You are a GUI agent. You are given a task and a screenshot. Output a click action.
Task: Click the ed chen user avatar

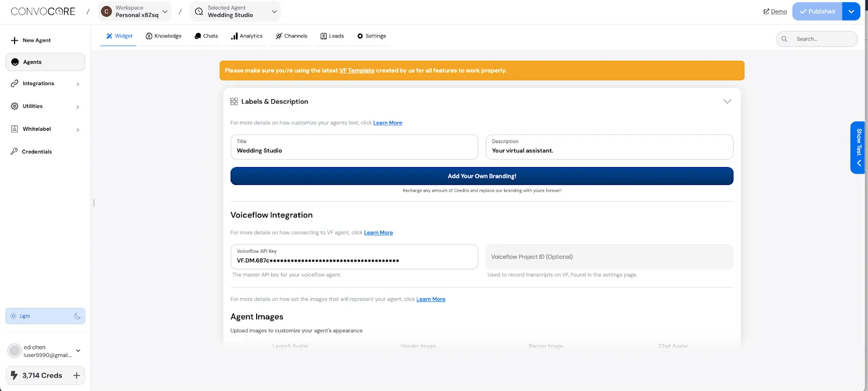click(15, 351)
